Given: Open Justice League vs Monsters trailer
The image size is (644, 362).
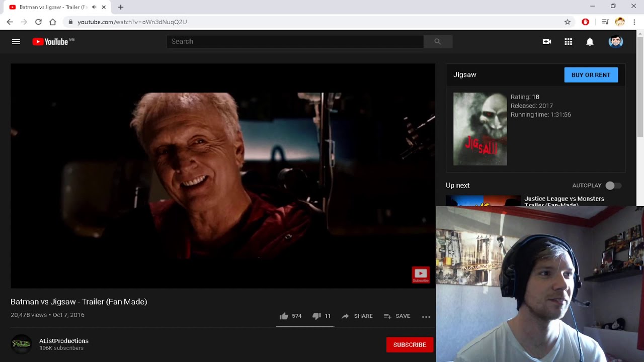Looking at the screenshot, I should pos(565,201).
